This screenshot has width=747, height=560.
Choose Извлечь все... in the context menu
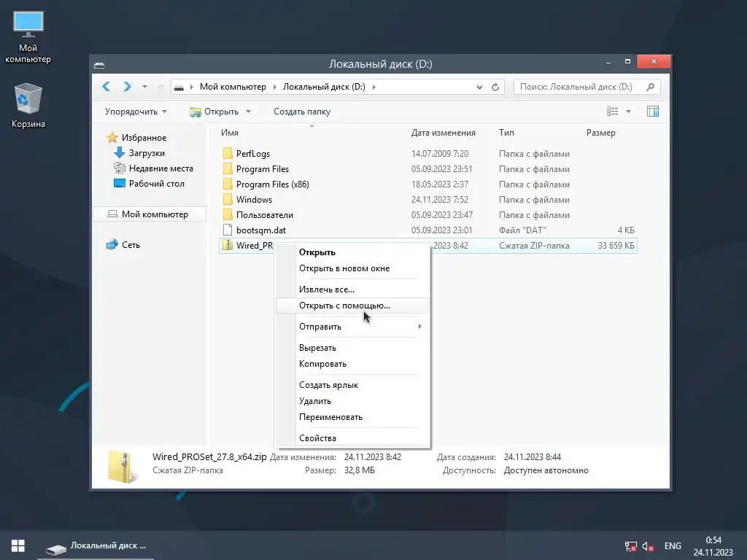[x=352, y=289]
